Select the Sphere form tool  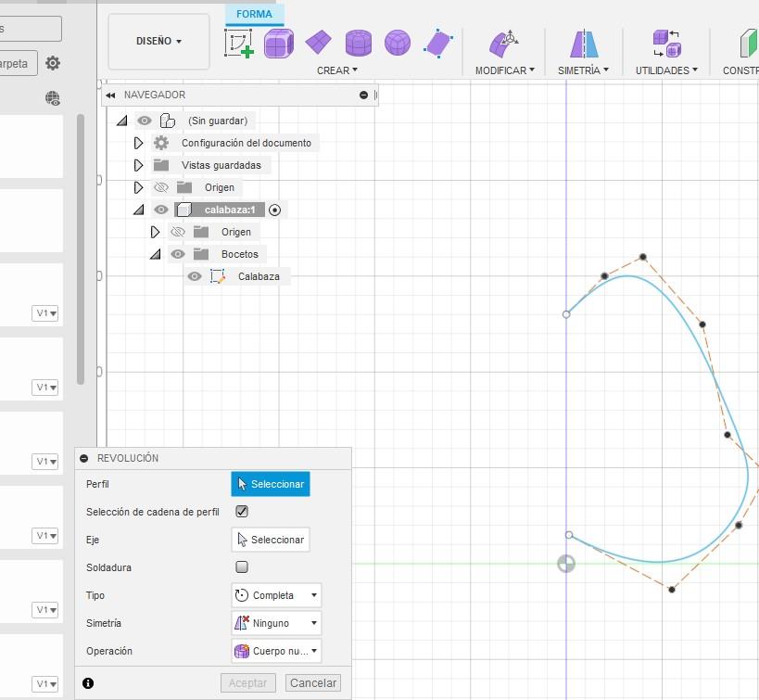pyautogui.click(x=398, y=43)
